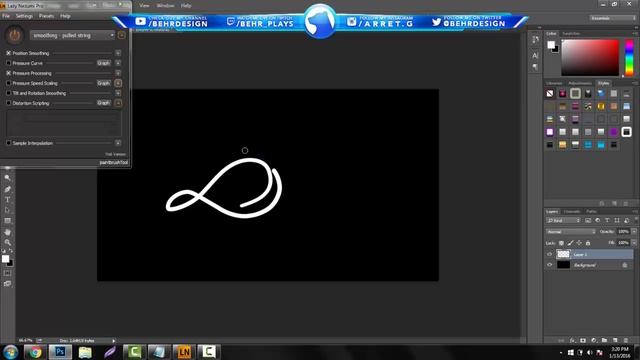640x360 pixels.
Task: Open the Lazy Nezumi Presets menu
Action: coord(46,16)
